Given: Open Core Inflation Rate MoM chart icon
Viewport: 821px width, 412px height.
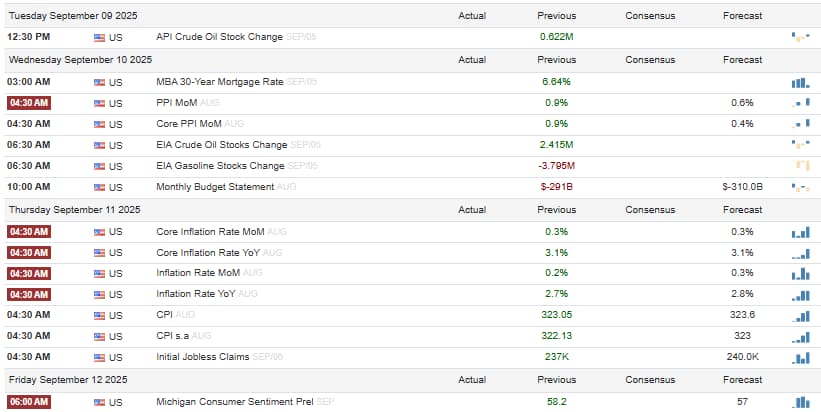Looking at the screenshot, I should pos(801,232).
